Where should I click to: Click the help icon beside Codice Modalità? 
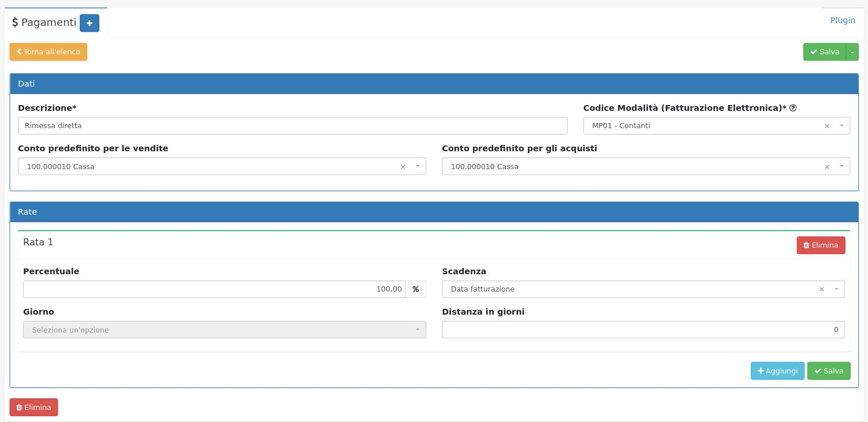tap(793, 108)
